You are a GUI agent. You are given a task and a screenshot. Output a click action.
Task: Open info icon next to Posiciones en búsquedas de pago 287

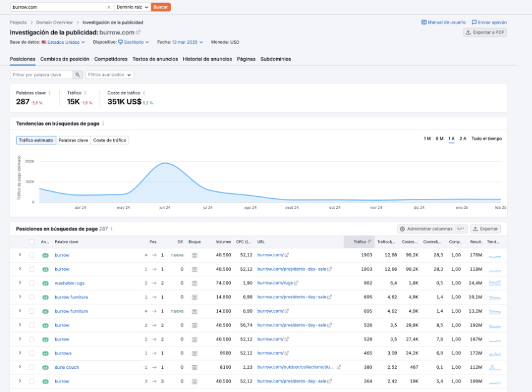(111, 229)
